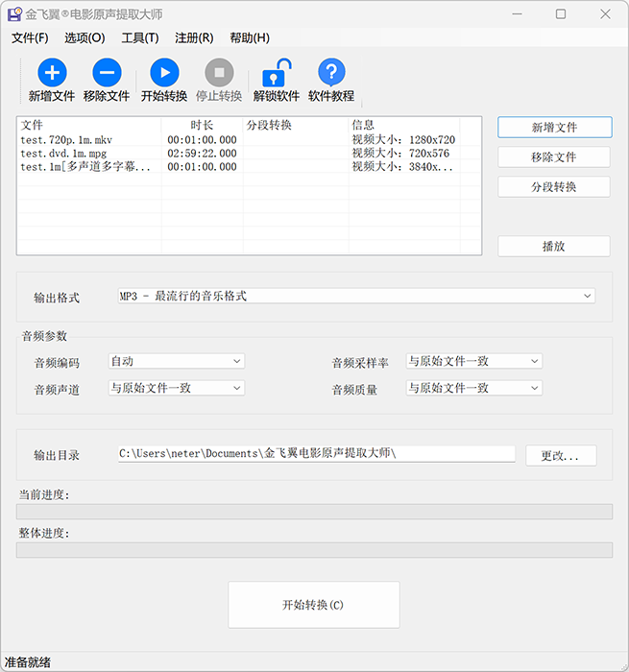Click the 移除文件 minus toolbar icon

click(x=107, y=73)
